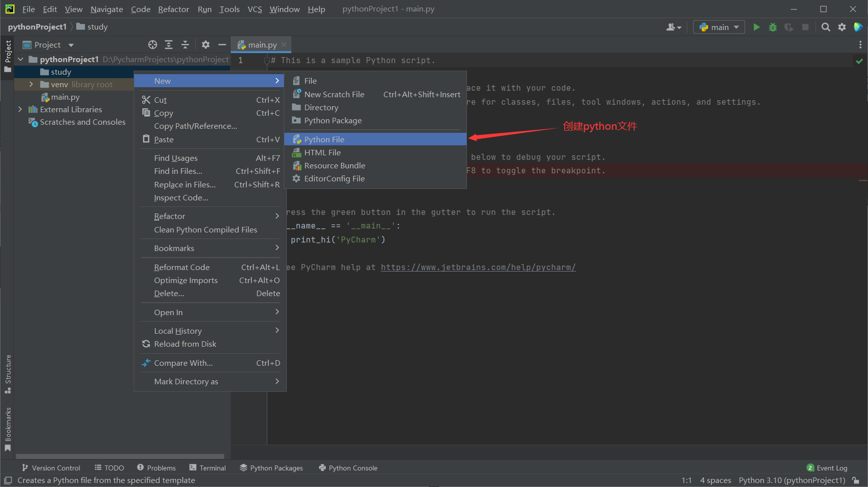This screenshot has width=868, height=487.
Task: Expand External Libraries node
Action: [x=20, y=109]
